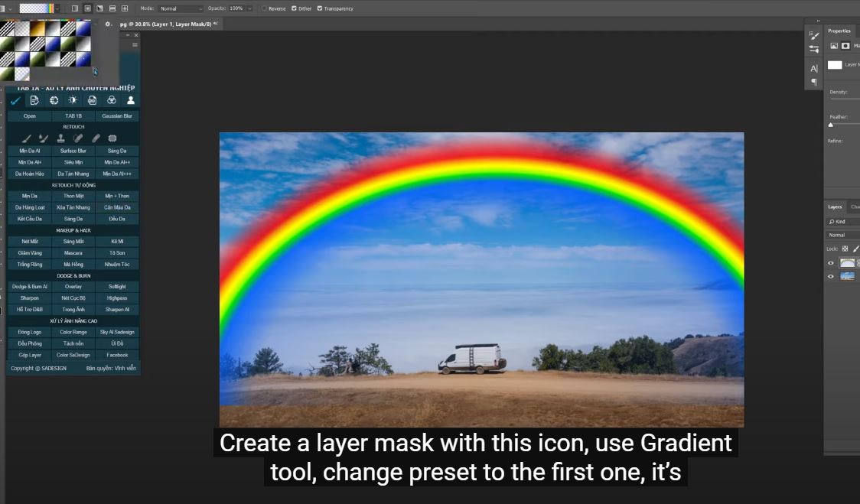The width and height of the screenshot is (860, 504).
Task: Open the gradient presets gear menu
Action: [108, 24]
